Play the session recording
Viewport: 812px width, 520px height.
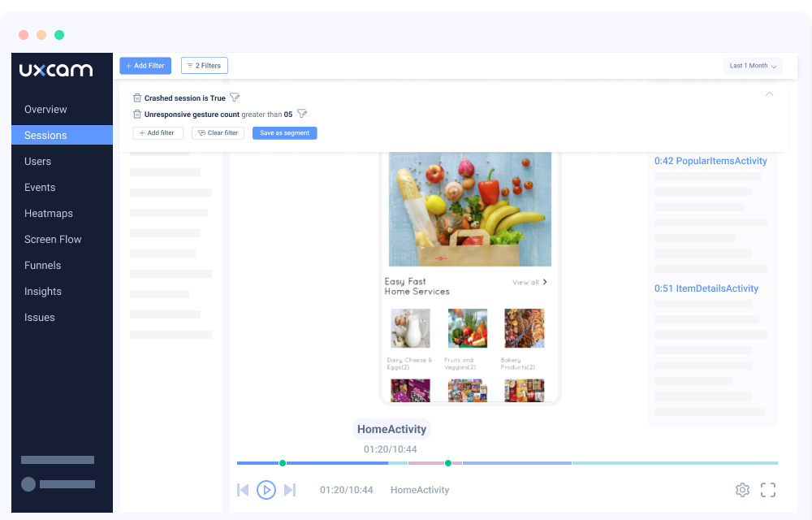coord(266,490)
